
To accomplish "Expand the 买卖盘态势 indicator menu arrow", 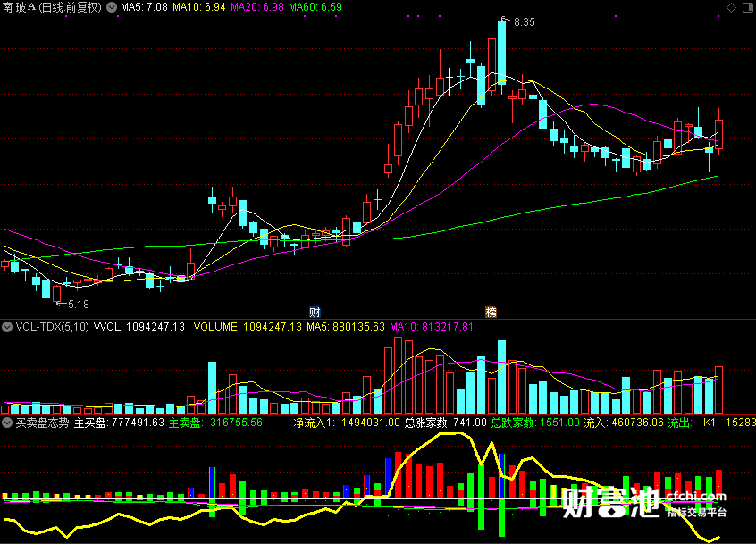I will tap(7, 423).
